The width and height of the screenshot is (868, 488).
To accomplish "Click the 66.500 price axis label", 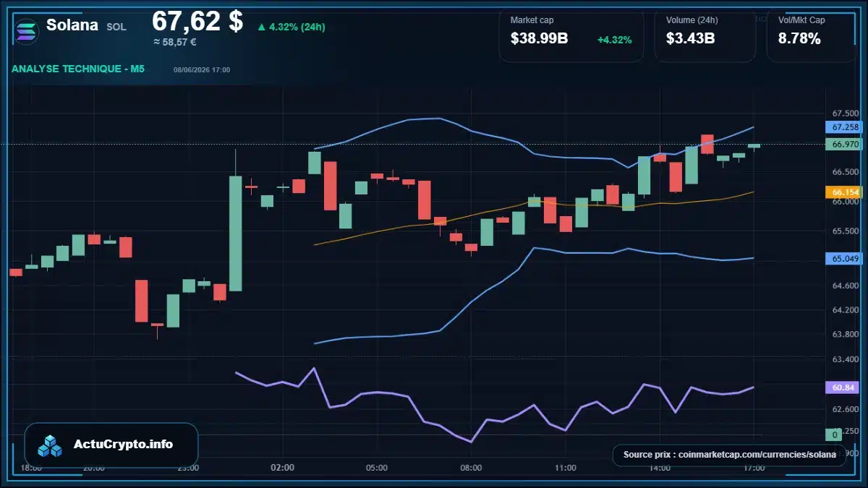I will [846, 172].
